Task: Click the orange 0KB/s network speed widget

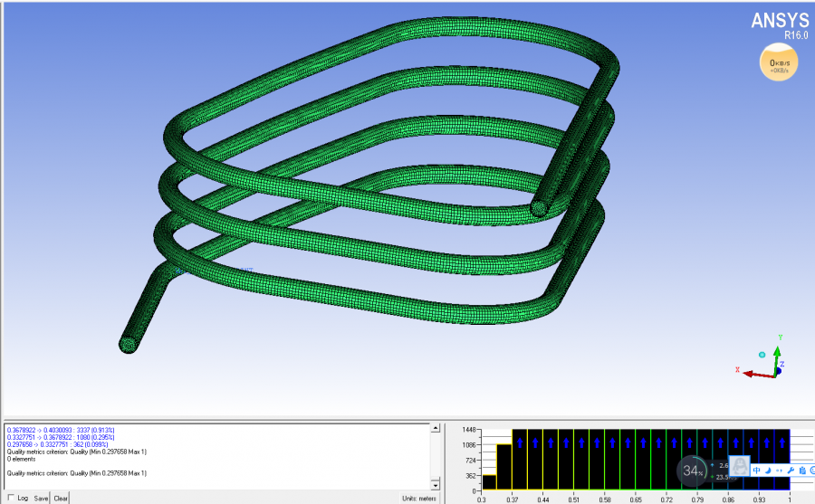Action: pyautogui.click(x=779, y=62)
